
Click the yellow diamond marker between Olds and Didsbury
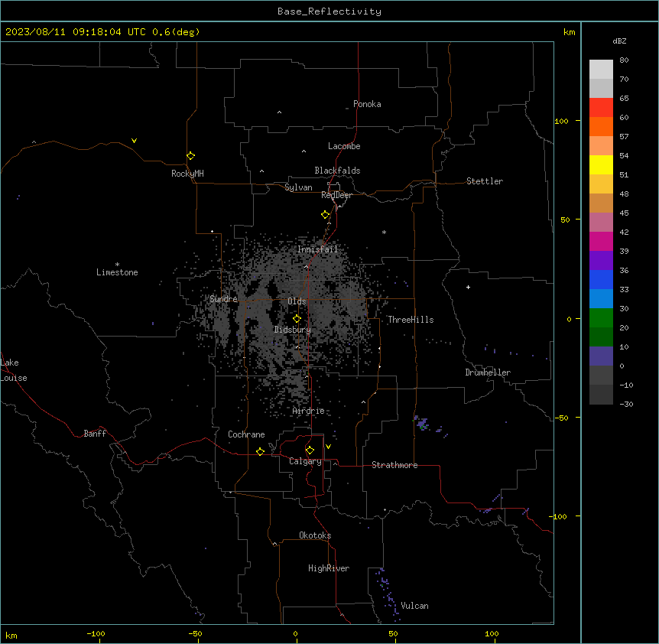(297, 319)
